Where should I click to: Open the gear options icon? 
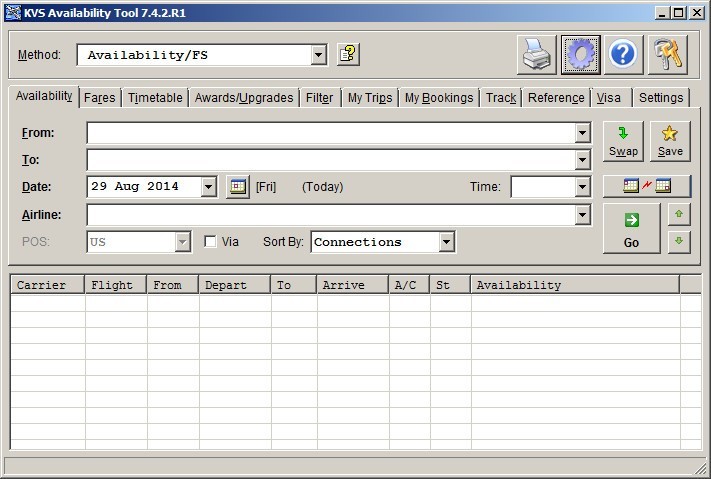pos(580,54)
